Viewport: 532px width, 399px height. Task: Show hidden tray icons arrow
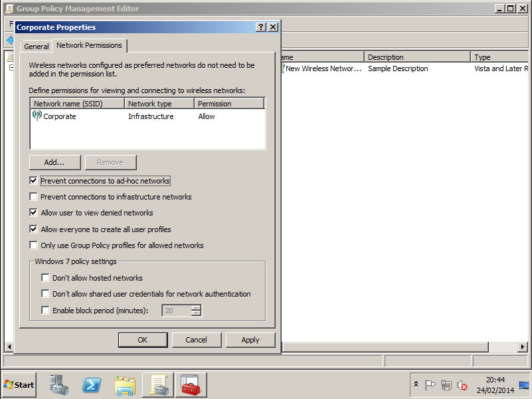tap(416, 384)
